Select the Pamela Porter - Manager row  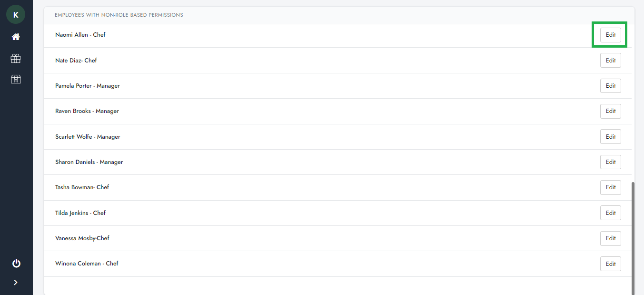point(88,86)
